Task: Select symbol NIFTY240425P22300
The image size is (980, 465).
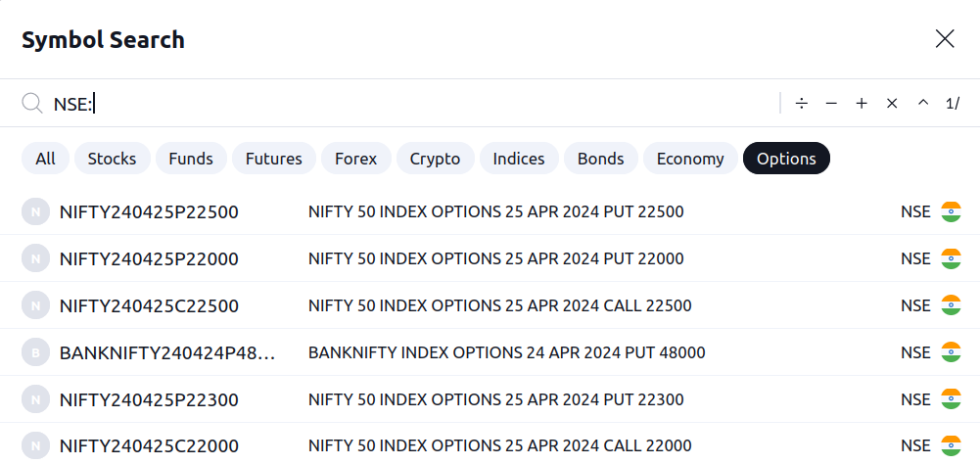Action: tap(149, 399)
